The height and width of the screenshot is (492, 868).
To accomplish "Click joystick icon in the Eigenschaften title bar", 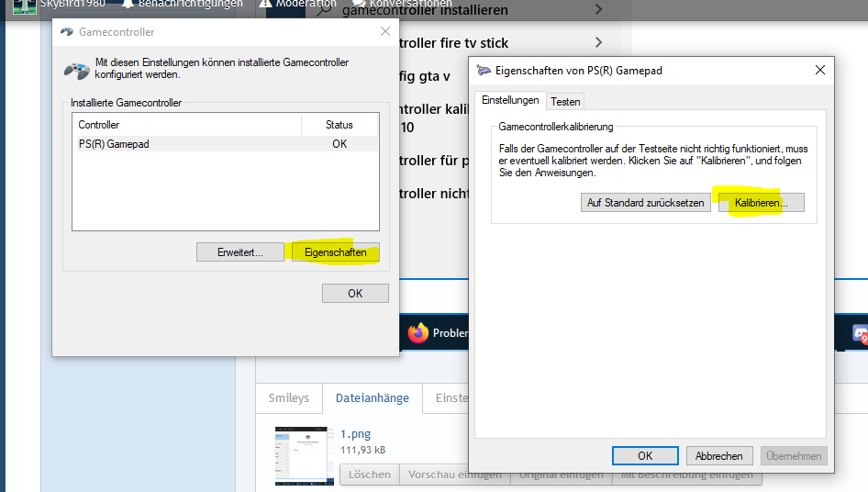I will coord(484,71).
